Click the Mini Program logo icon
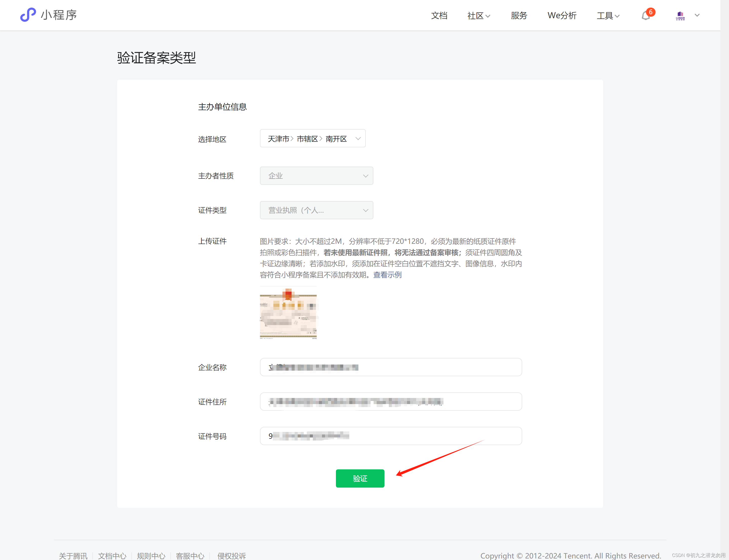Screen dimensions: 729x560 click(28, 15)
